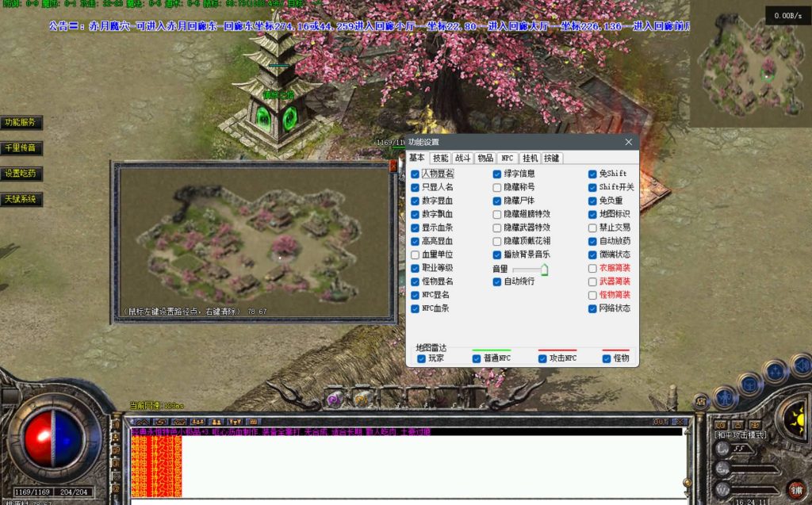Enable red 怪物简装 checkbox
Image resolution: width=812 pixels, height=505 pixels.
coord(592,295)
